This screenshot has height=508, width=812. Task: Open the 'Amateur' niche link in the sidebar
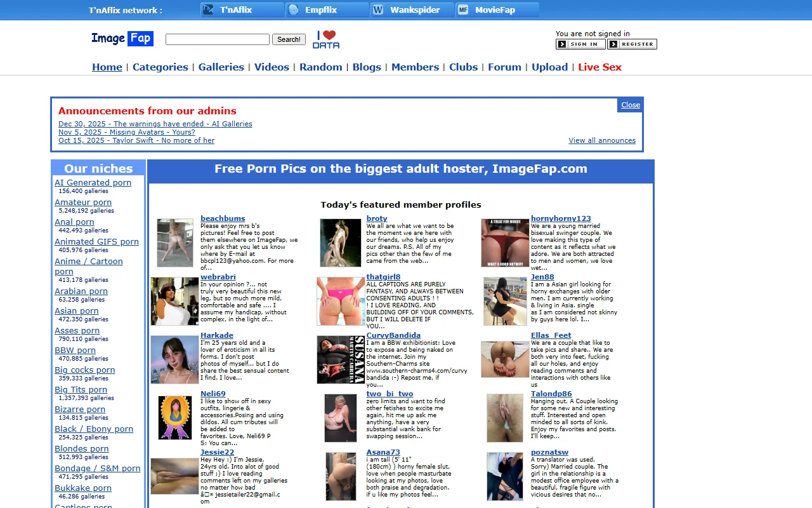click(82, 202)
